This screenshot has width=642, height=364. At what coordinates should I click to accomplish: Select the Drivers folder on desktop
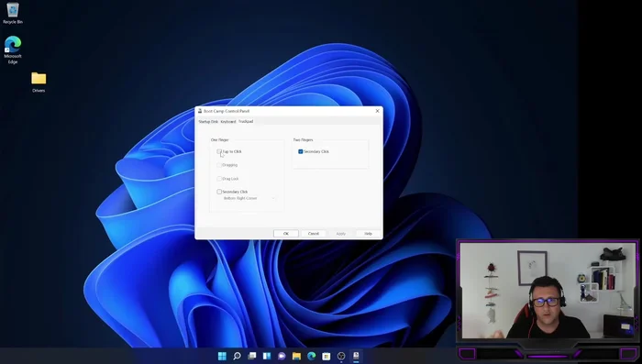[39, 83]
